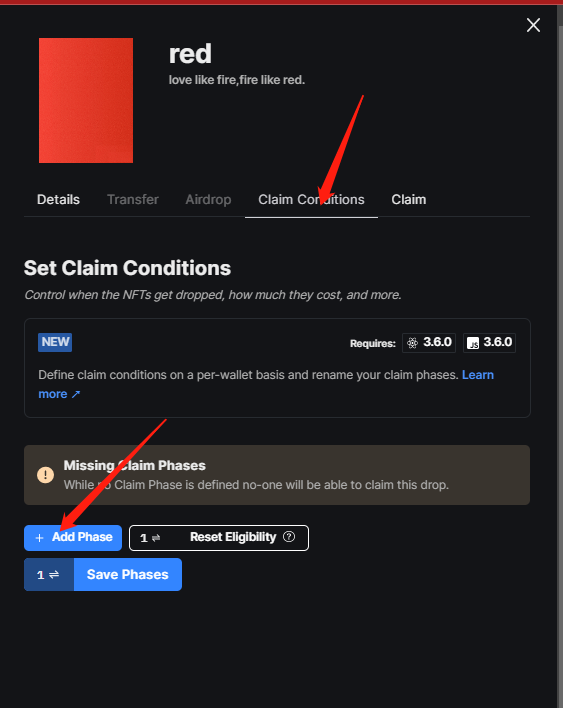Click the Reset Eligibility button

[x=219, y=538]
